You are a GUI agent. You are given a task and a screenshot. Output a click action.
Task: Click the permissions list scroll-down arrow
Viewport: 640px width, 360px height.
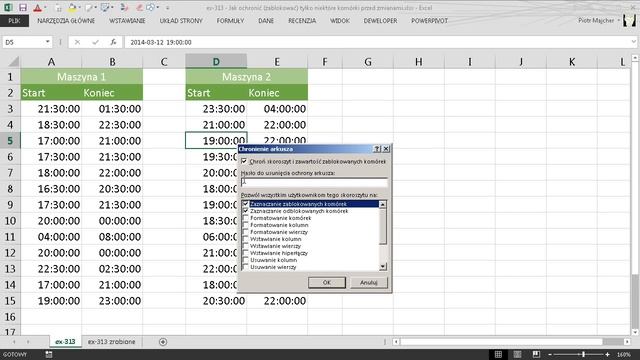click(382, 267)
